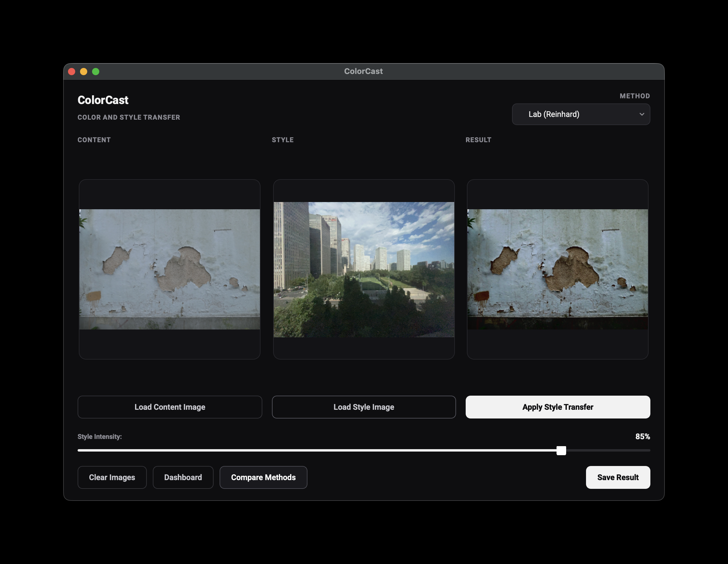Clear Images using the bottom button
The width and height of the screenshot is (728, 564).
pos(112,477)
